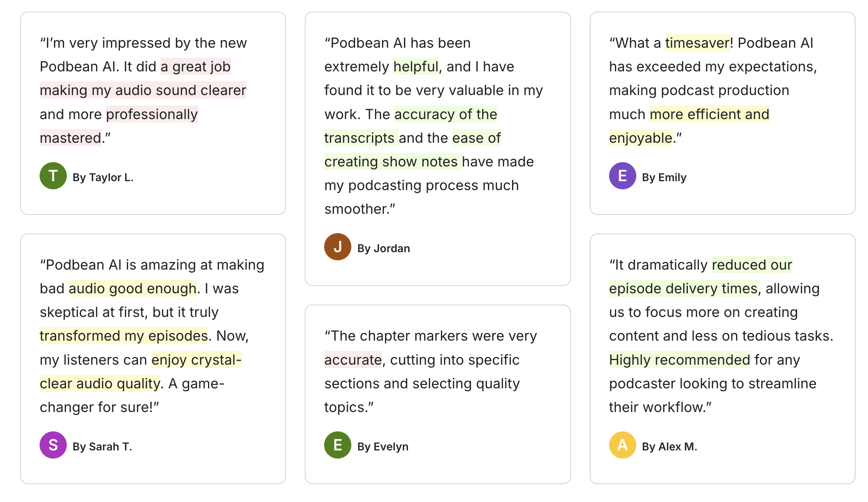This screenshot has width=868, height=502.
Task: Select the 'By Sarah T.' author name
Action: tap(102, 447)
